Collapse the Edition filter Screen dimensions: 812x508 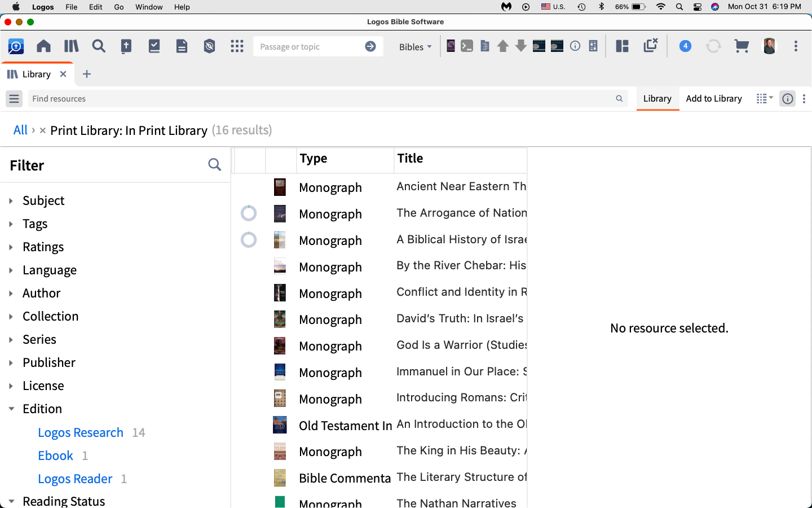click(11, 409)
